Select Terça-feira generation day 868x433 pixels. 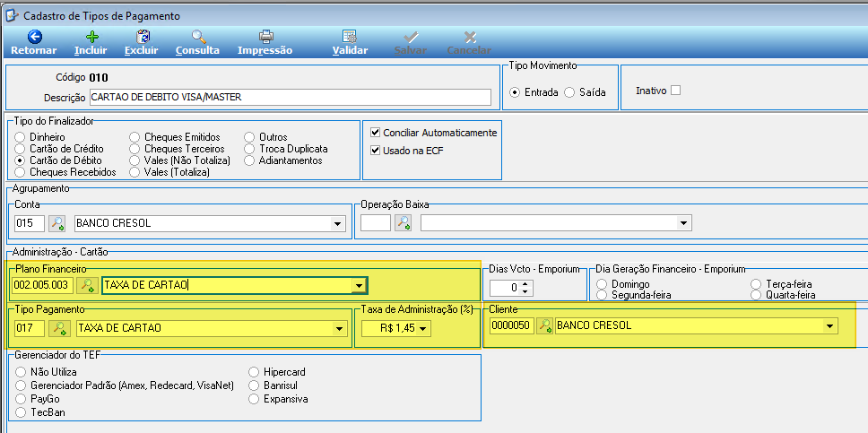756,284
